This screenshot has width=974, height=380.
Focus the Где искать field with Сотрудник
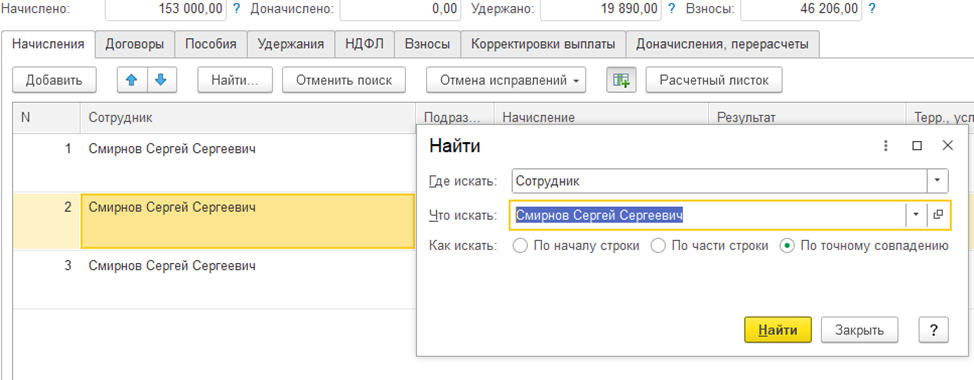[x=719, y=181]
